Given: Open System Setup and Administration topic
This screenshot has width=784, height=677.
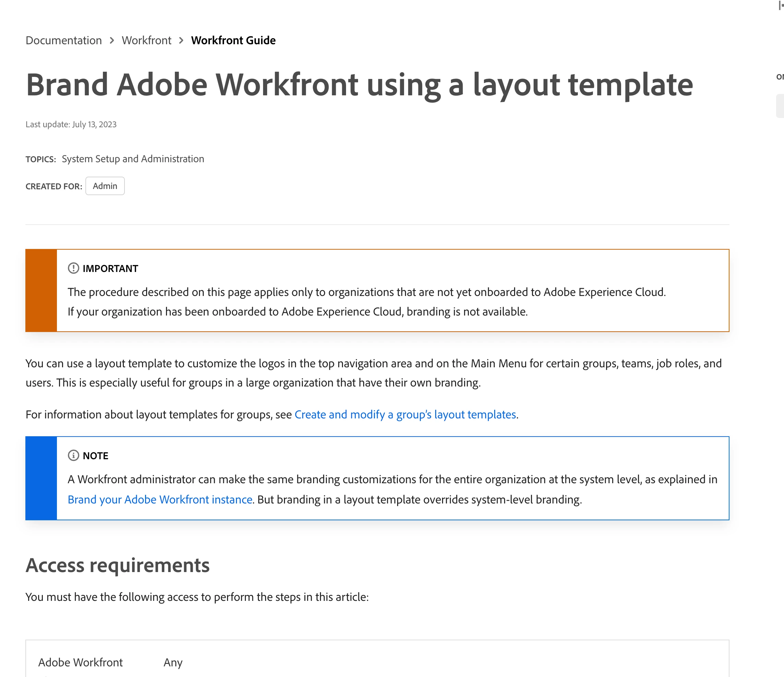Looking at the screenshot, I should 133,159.
